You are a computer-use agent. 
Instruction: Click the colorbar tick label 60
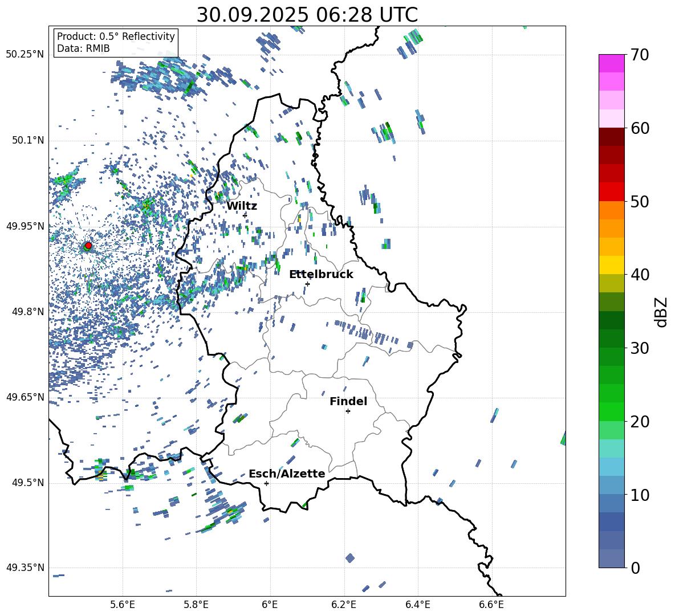(x=639, y=128)
